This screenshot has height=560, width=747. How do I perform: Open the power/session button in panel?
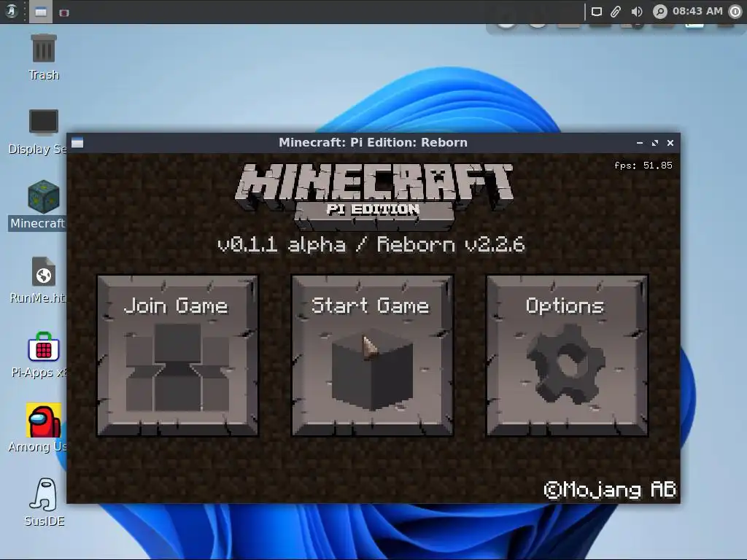pos(735,12)
